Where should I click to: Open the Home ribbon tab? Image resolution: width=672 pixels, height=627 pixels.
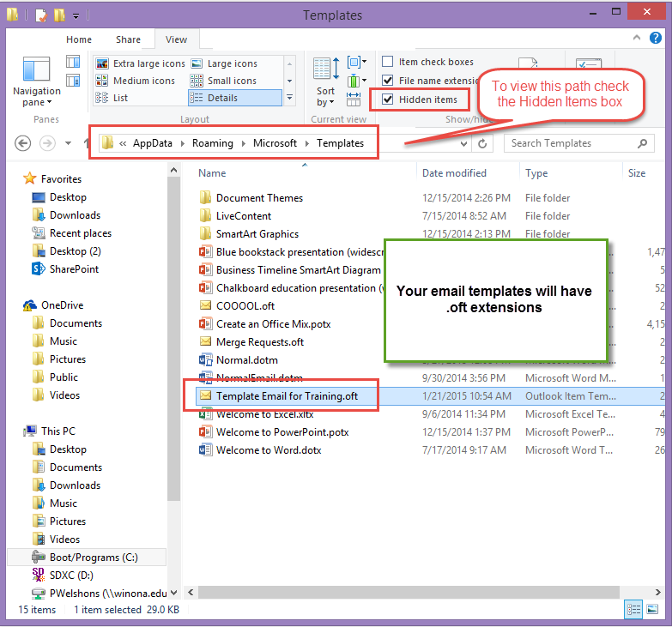pos(79,39)
